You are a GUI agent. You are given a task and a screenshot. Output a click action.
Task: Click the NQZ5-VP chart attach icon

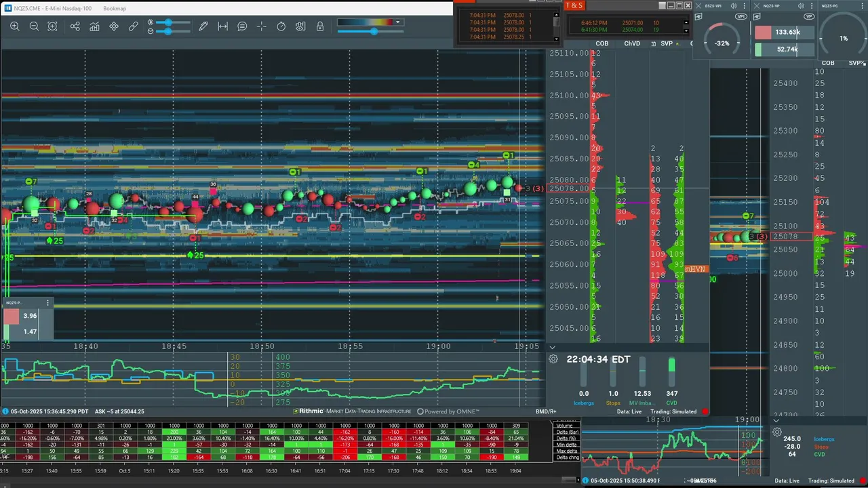pyautogui.click(x=758, y=16)
